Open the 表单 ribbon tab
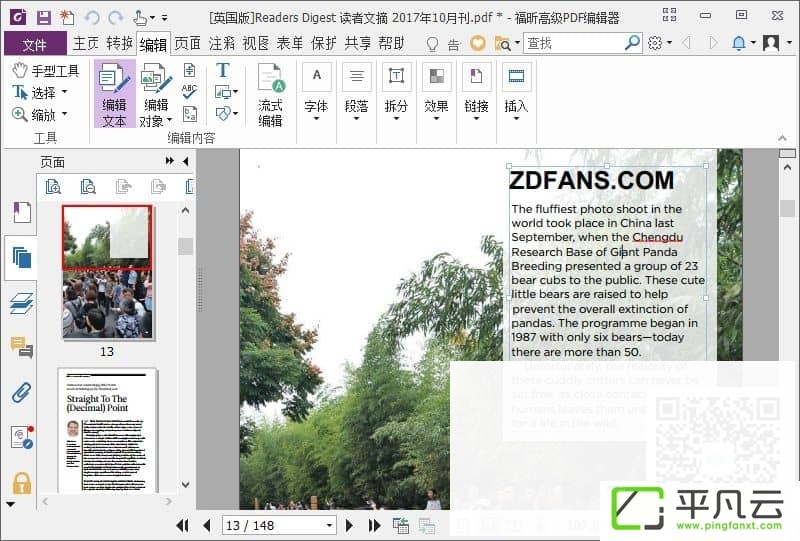 [x=290, y=44]
